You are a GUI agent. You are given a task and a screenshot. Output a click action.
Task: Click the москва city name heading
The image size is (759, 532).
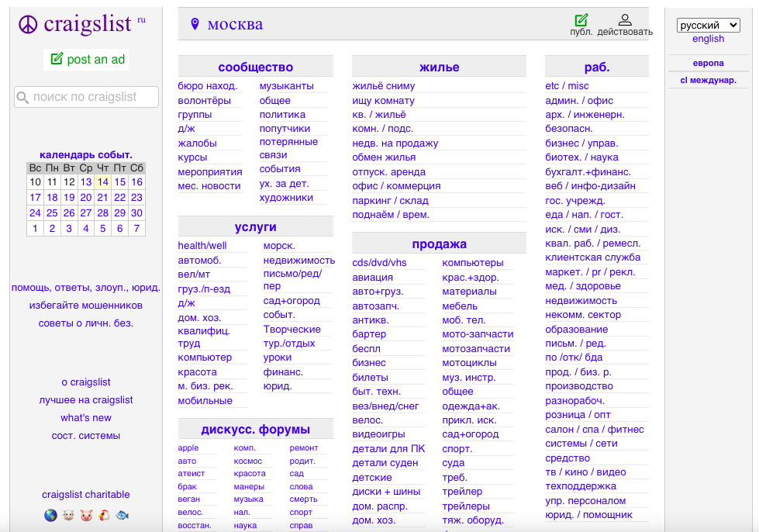[235, 24]
